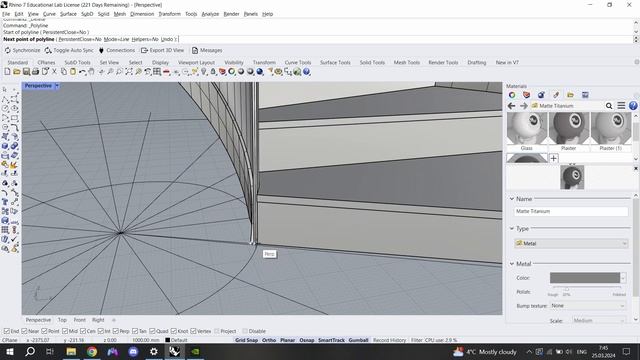Viewport: 640px width, 360px height.
Task: Open the Surface menu
Action: click(68, 14)
